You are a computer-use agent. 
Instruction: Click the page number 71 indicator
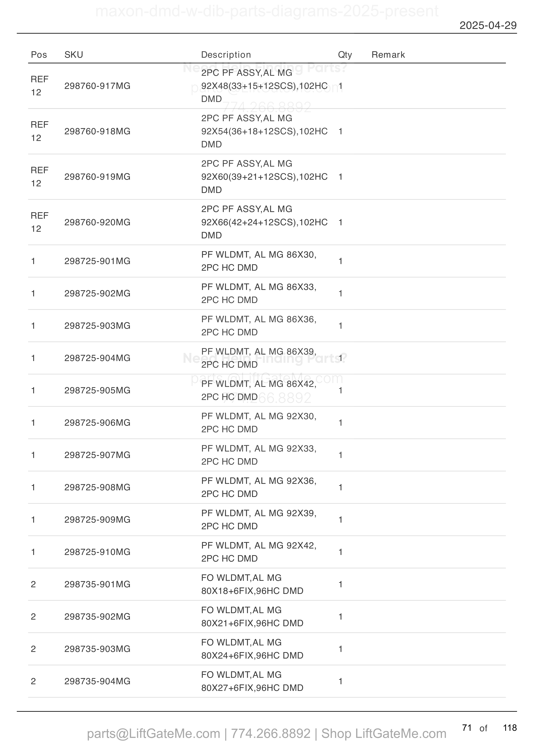[x=467, y=728]
